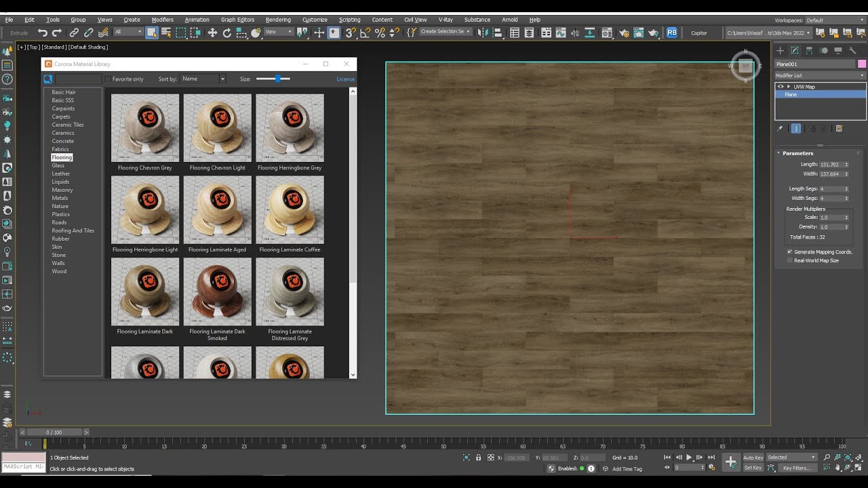
Task: Click the Mirror tool icon
Action: click(x=483, y=33)
